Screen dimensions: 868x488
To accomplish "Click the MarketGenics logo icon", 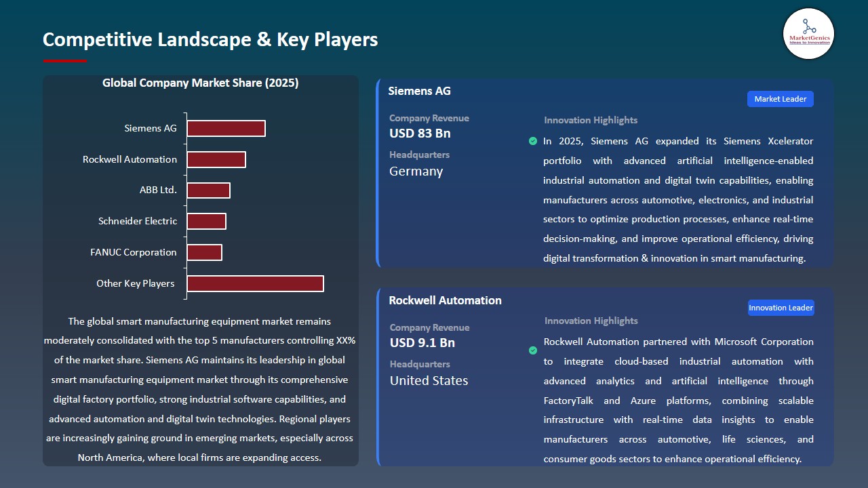I will [x=808, y=34].
